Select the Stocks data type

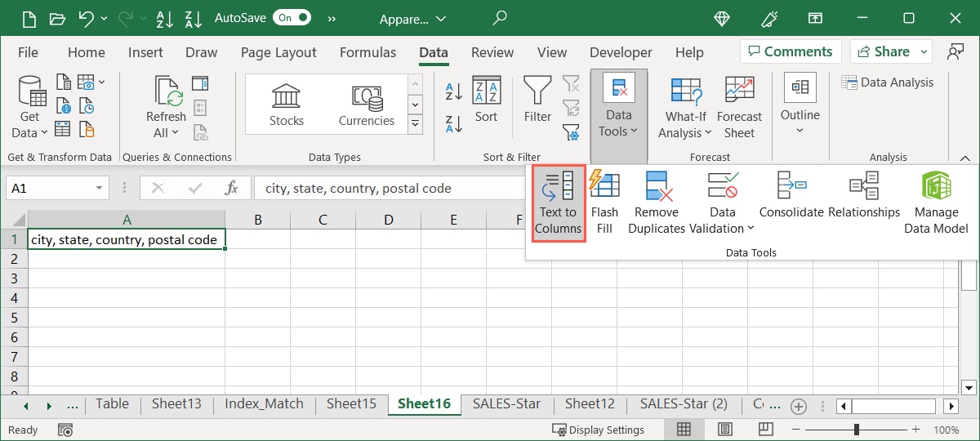click(x=286, y=104)
